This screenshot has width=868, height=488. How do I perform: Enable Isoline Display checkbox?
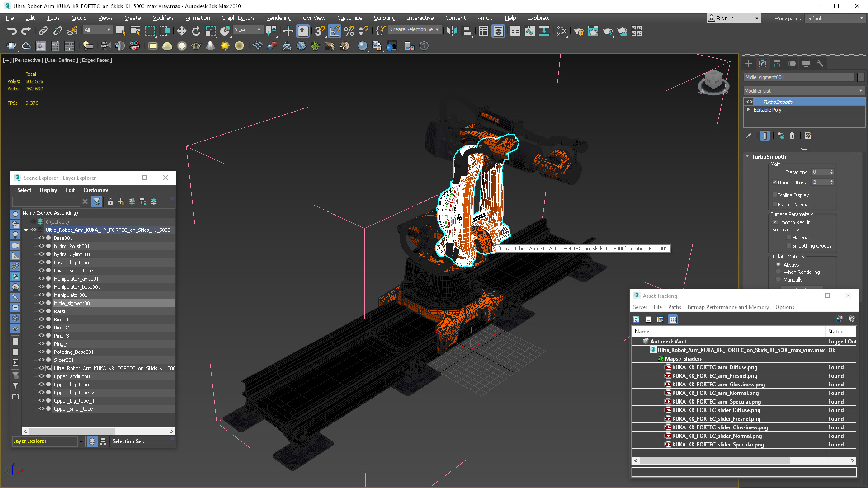[775, 195]
